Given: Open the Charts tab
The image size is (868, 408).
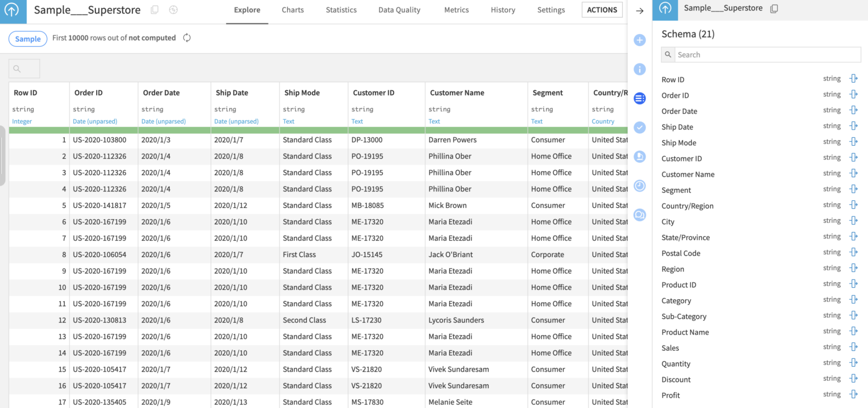Looking at the screenshot, I should point(293,10).
